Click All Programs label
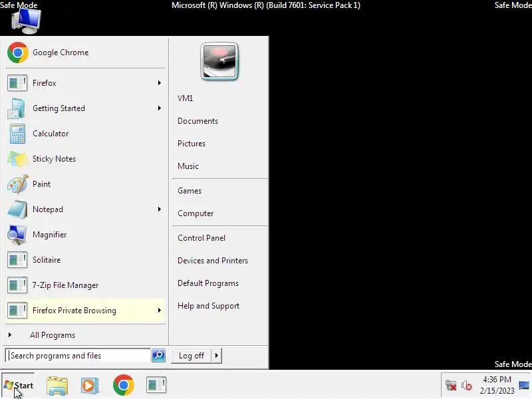Viewport: 532px width, 399px height. click(x=53, y=335)
